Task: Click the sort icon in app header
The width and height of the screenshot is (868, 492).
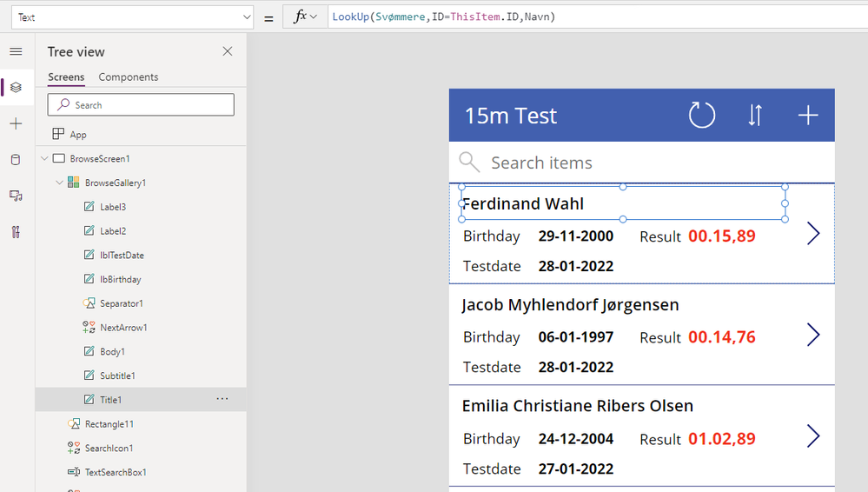Action: 755,115
